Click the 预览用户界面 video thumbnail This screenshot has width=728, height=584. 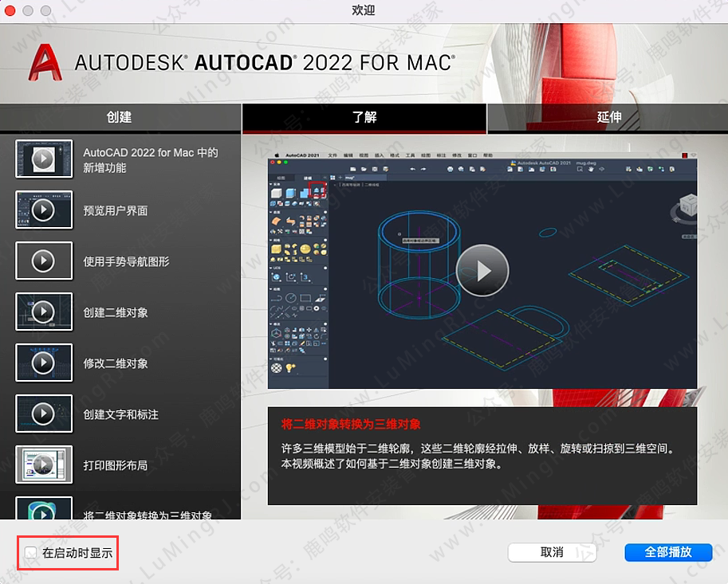click(x=43, y=210)
